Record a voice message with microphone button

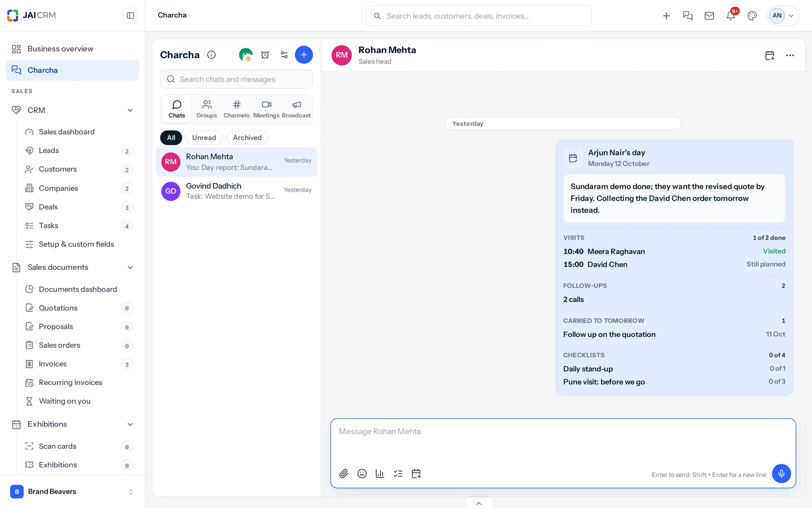[782, 473]
